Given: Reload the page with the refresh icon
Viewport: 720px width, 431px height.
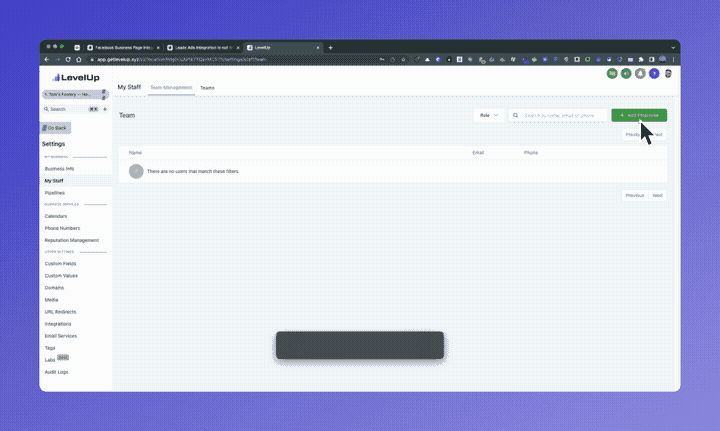Looking at the screenshot, I should click(x=68, y=60).
